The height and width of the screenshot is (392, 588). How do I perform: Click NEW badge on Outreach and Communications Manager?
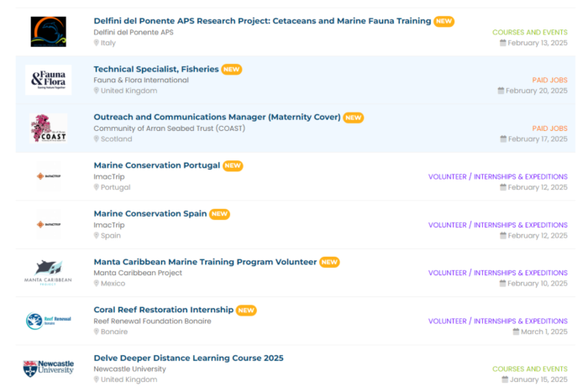pos(354,118)
